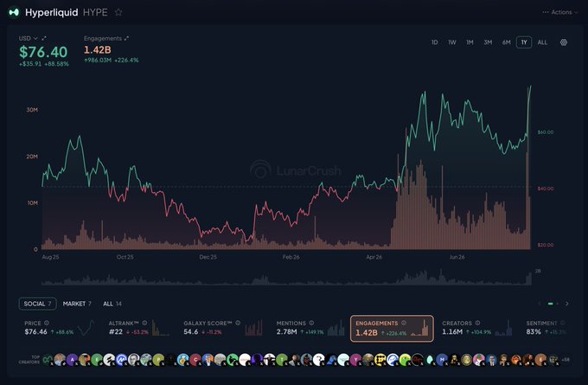Viewport: 588px width, 385px height.
Task: Select the ALTRANK metric card
Action: [138, 328]
